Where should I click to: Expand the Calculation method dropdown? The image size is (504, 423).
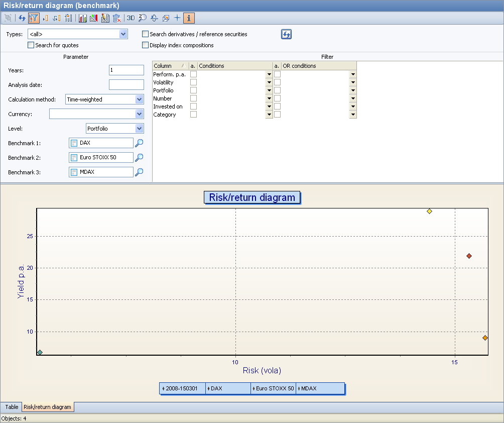(140, 99)
